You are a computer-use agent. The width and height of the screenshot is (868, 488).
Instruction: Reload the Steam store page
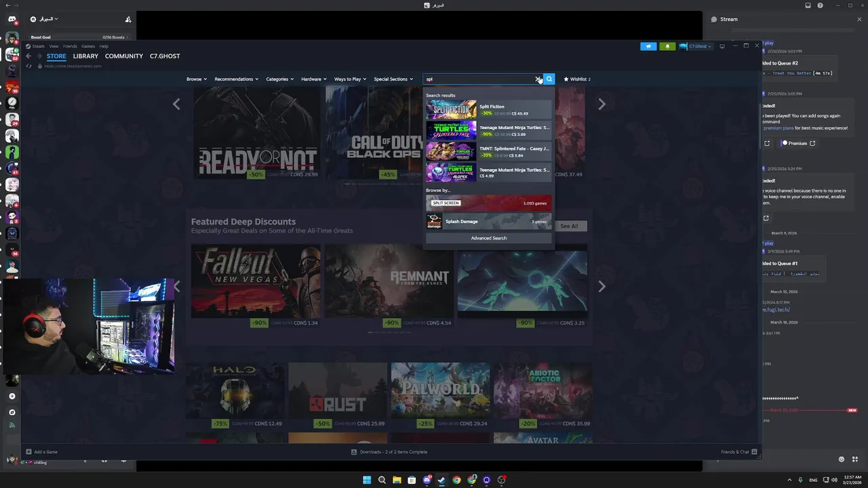28,66
